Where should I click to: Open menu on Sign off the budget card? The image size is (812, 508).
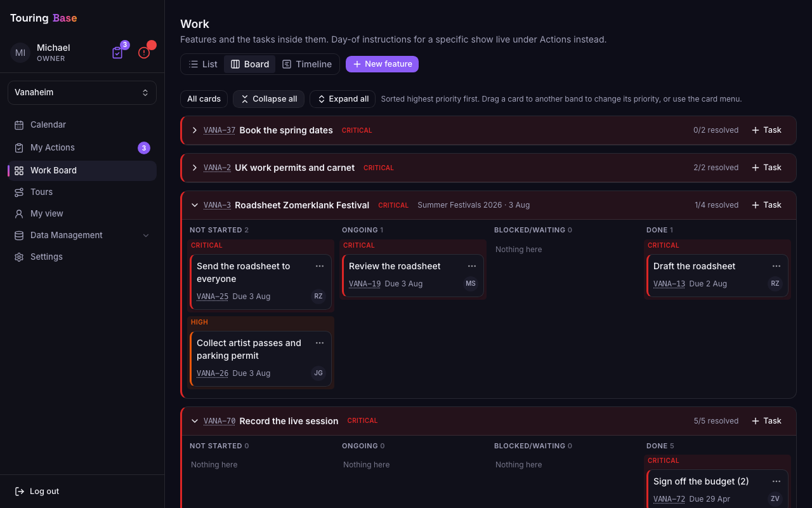pos(776,481)
